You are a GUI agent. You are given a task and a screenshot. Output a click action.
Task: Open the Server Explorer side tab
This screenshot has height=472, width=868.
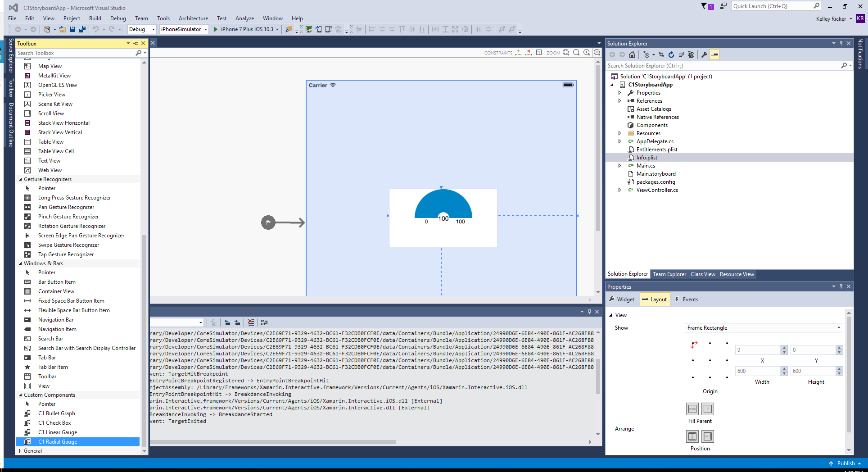tap(11, 55)
